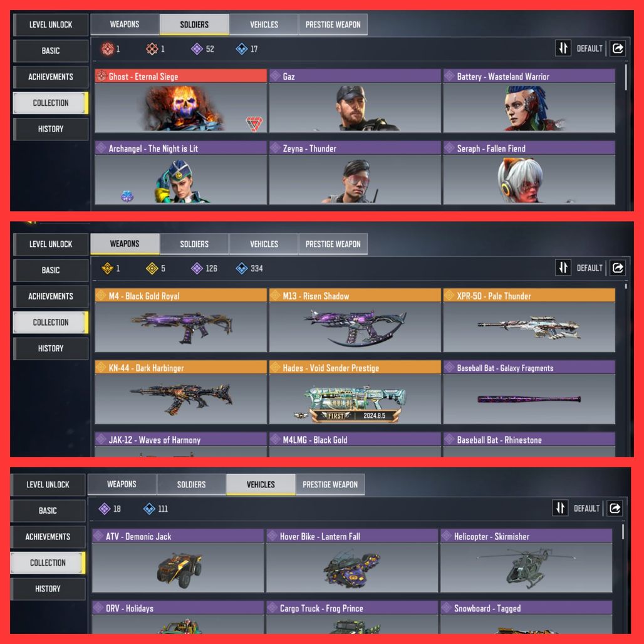Click the share icon in the Soldiers panel
The width and height of the screenshot is (644, 644).
(x=617, y=48)
